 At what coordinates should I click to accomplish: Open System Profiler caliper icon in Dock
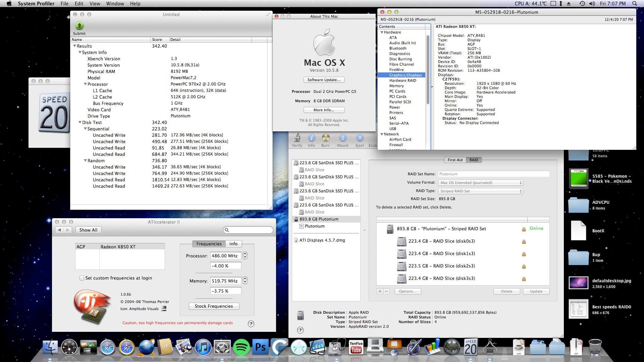coord(490,348)
